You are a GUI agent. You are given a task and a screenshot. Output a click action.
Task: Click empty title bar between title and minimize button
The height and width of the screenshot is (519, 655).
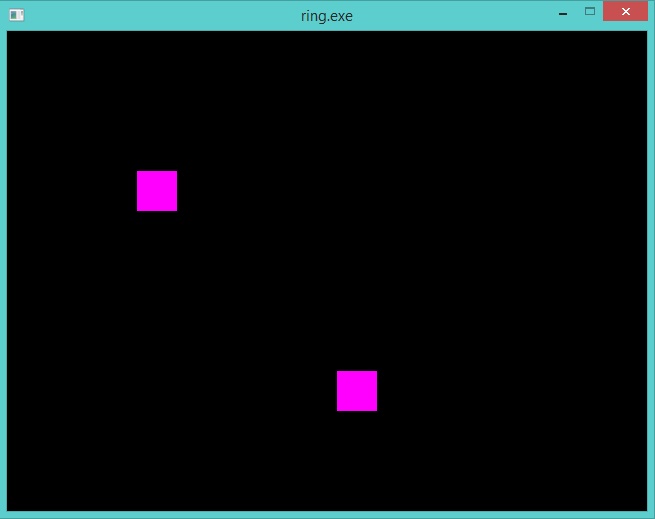[460, 16]
